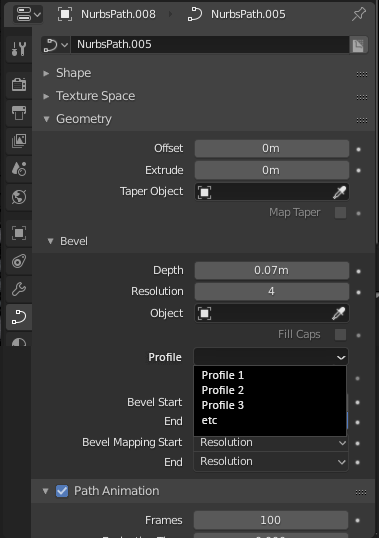Toggle the fake user button

[x=358, y=45]
